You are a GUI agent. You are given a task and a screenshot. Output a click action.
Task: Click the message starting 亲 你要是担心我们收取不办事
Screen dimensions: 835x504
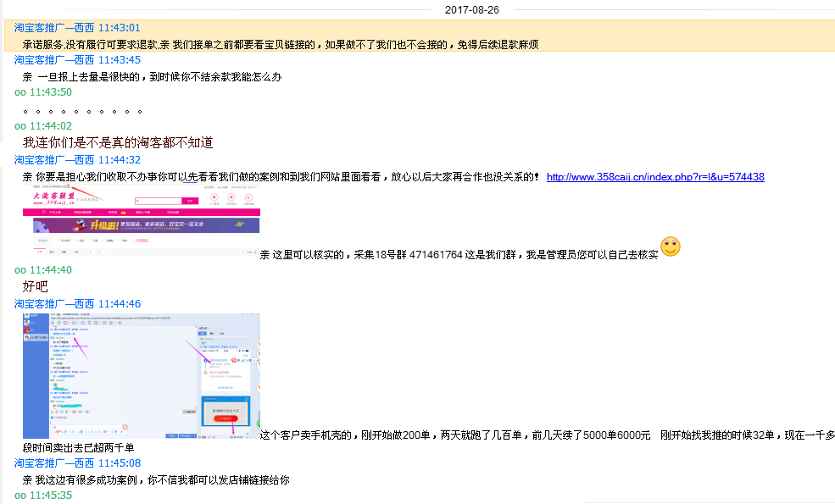tap(281, 177)
